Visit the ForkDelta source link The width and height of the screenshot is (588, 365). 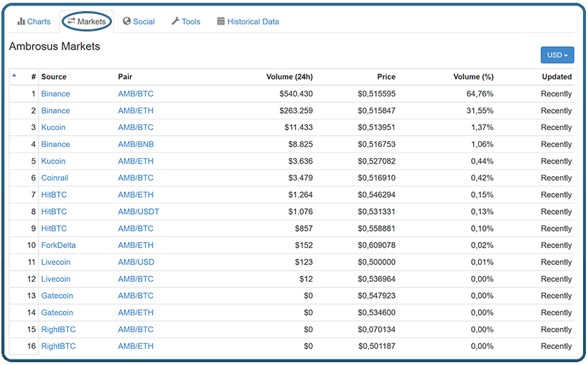(x=59, y=245)
